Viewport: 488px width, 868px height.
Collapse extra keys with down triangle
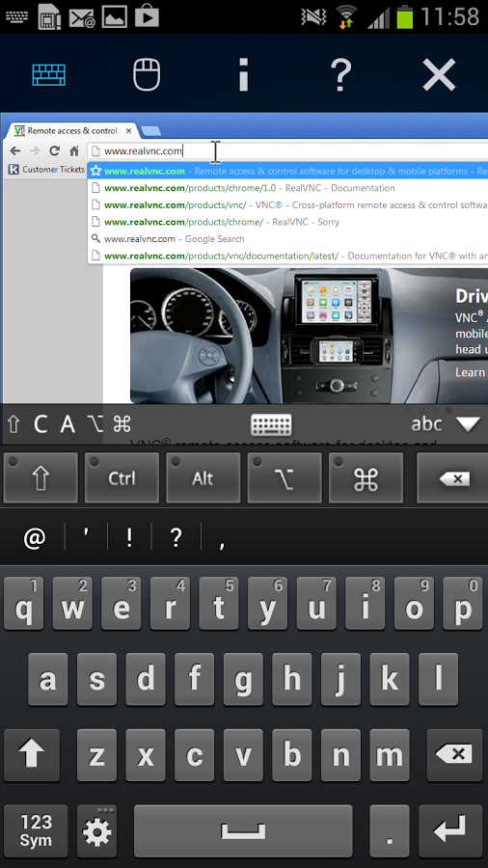pos(468,424)
